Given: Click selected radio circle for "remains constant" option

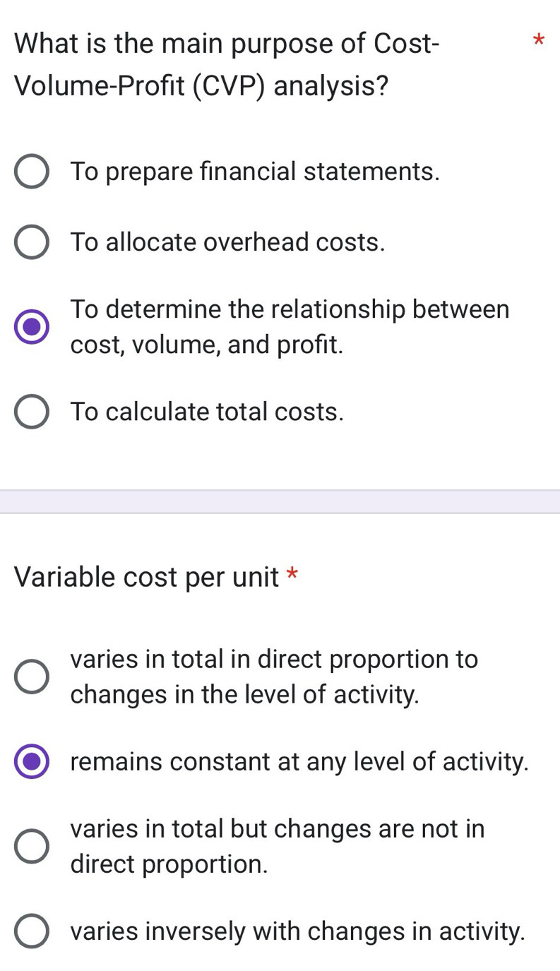Looking at the screenshot, I should [32, 762].
